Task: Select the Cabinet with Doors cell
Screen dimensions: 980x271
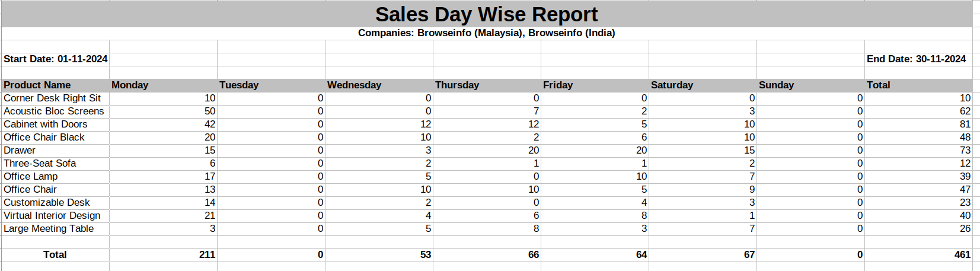Action: coord(46,125)
